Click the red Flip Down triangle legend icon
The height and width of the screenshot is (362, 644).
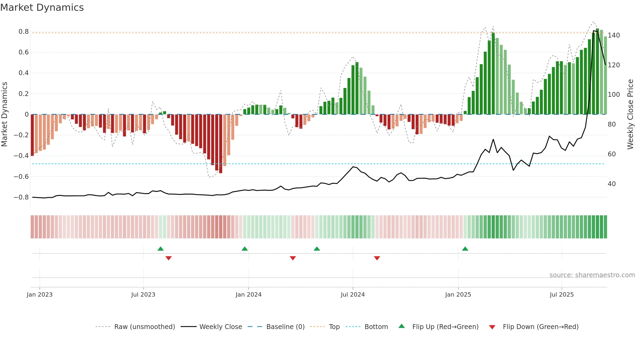coord(492,327)
